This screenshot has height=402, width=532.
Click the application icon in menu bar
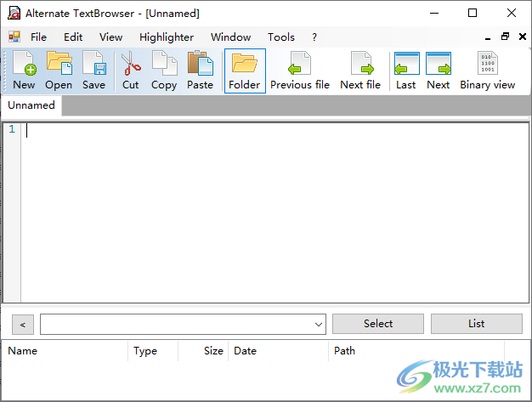point(14,37)
